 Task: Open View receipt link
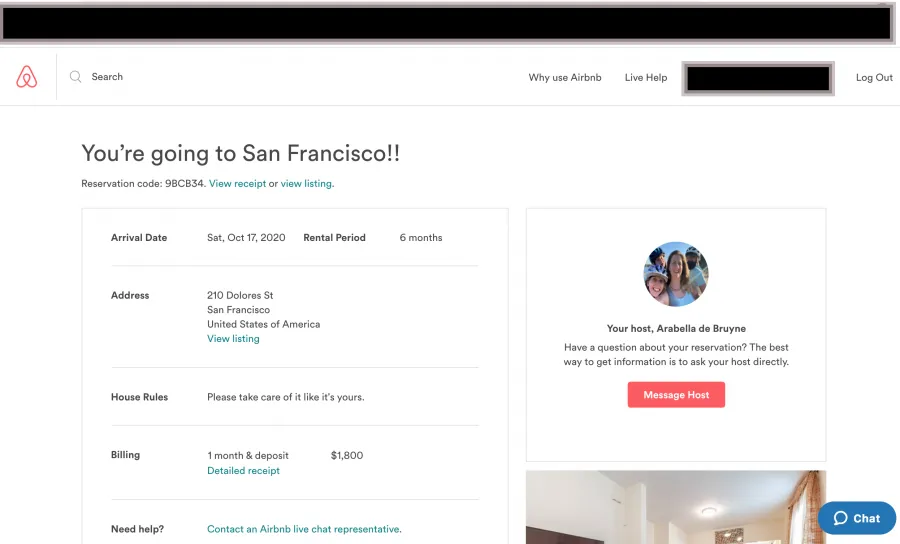pyautogui.click(x=238, y=184)
